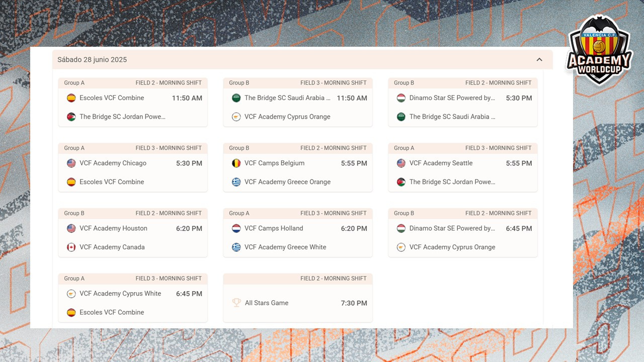
Task: Click Group B label on the Belgium card
Action: point(239,148)
